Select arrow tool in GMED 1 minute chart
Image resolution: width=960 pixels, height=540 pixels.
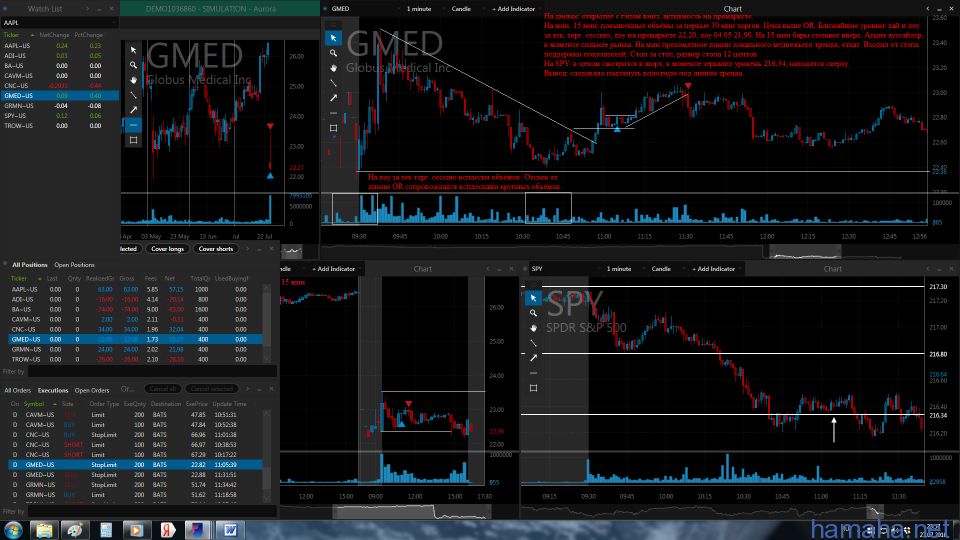tap(333, 98)
